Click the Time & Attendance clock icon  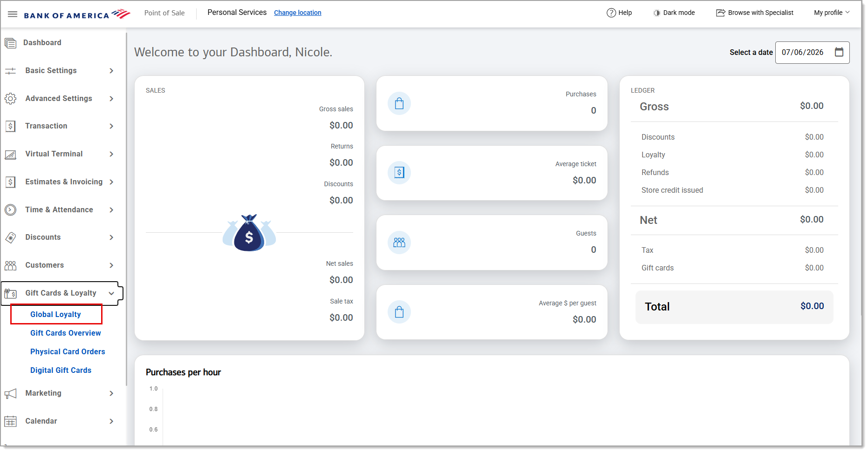tap(10, 210)
